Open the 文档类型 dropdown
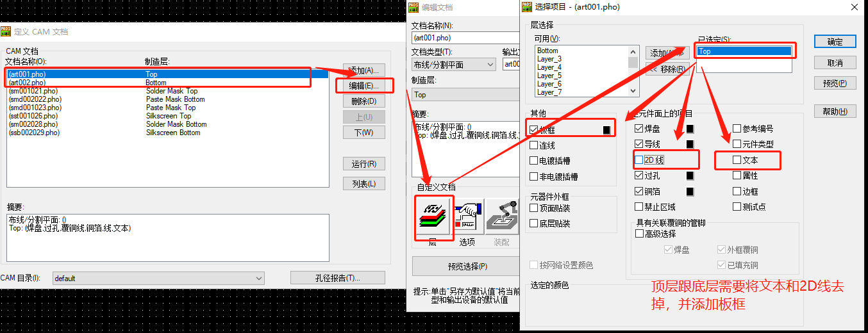Viewport: 868px width, 333px height. pyautogui.click(x=454, y=65)
